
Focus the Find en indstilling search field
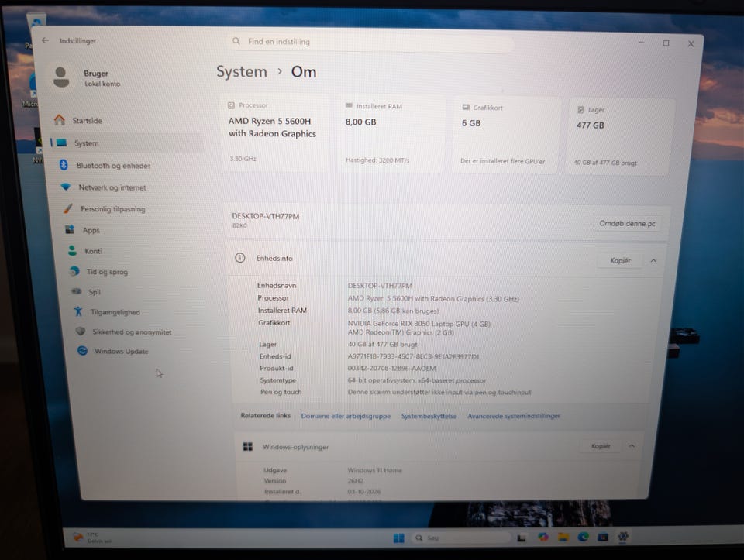tap(370, 42)
